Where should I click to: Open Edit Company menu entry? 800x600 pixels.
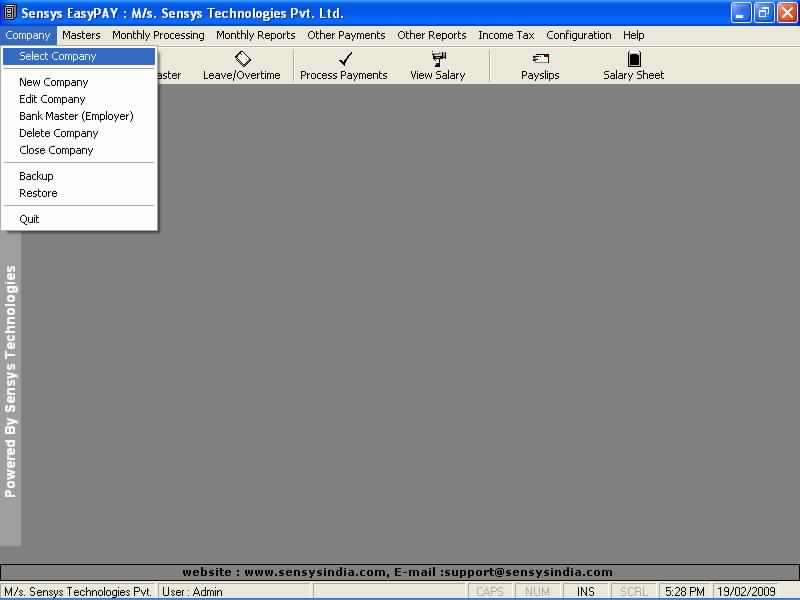[79, 99]
